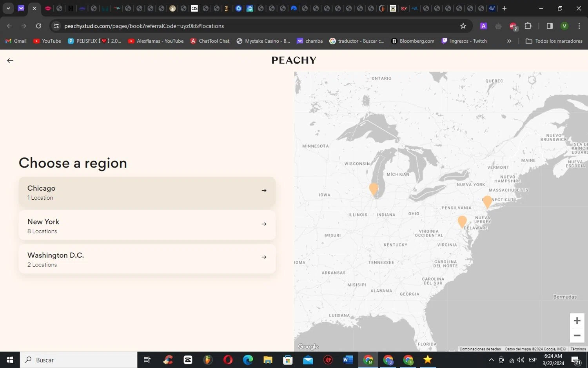This screenshot has height=368, width=588.
Task: Reload the current page
Action: pos(38,26)
